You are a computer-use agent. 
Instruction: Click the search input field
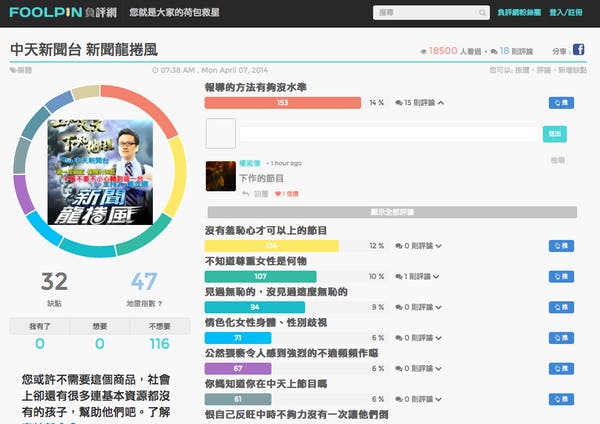pyautogui.click(x=431, y=13)
